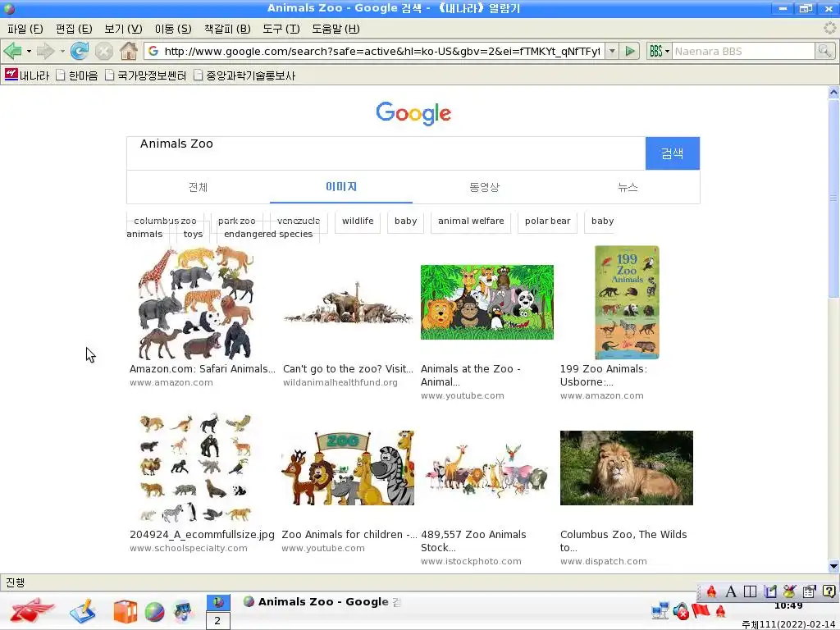
Task: Click the red figure icon in input toolbar
Action: [711, 591]
